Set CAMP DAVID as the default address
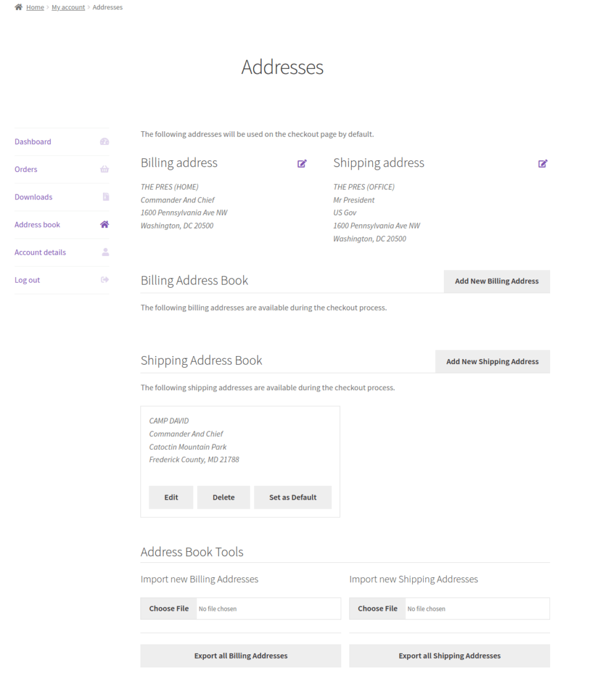 click(x=293, y=497)
